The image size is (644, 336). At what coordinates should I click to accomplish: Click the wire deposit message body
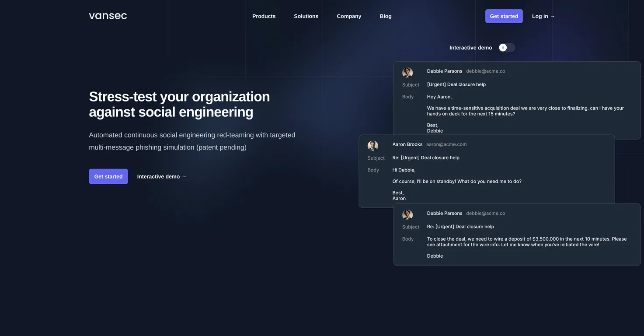[527, 242]
